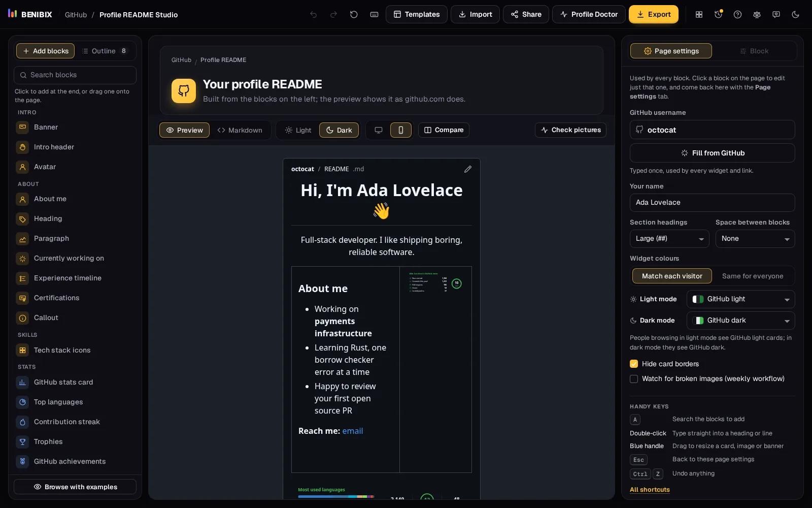Select the Preview tab

pos(185,130)
